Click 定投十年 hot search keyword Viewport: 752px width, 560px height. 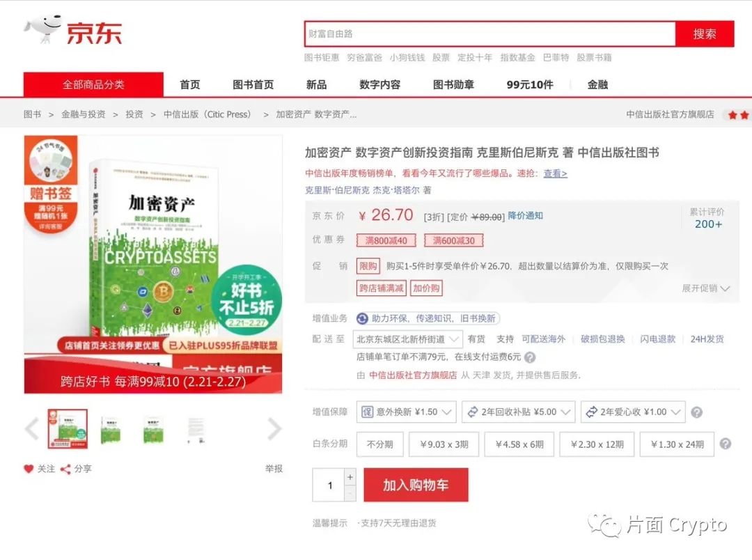click(475, 58)
